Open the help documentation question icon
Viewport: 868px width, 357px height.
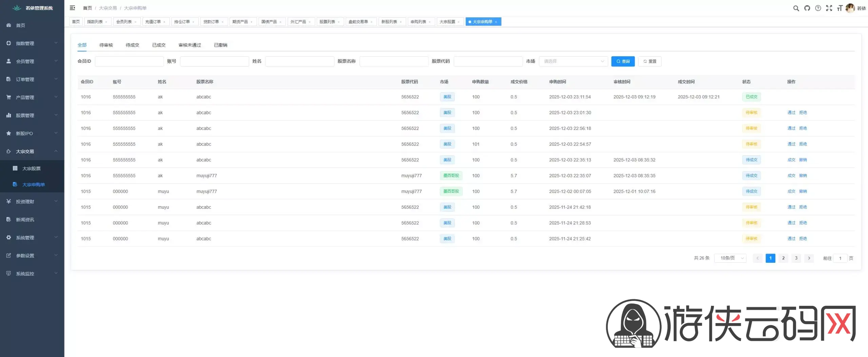coord(818,8)
